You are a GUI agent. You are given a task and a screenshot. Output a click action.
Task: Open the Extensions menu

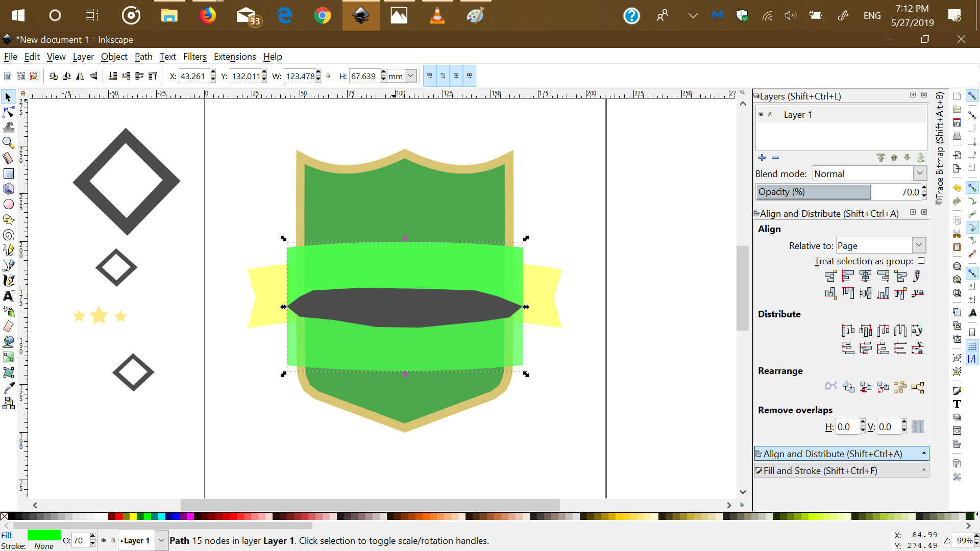point(234,57)
